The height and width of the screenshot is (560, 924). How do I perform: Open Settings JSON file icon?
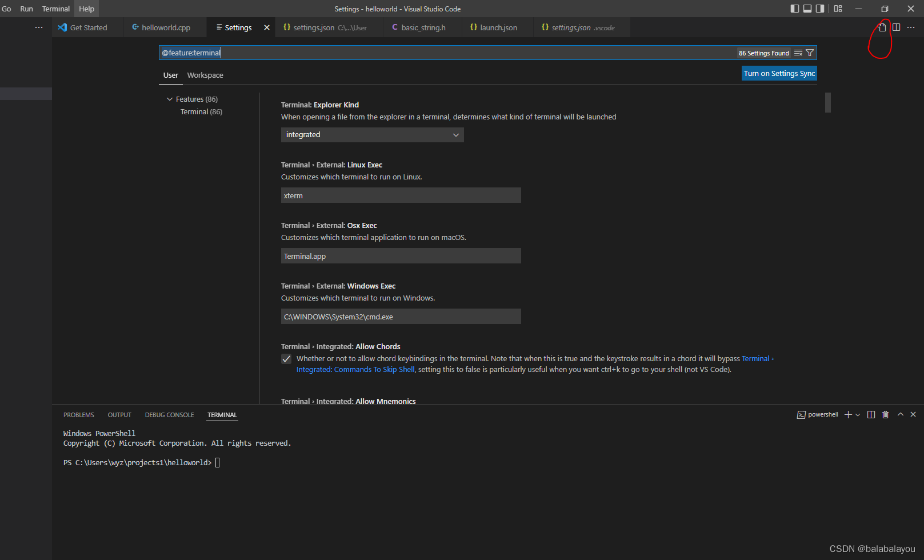882,27
